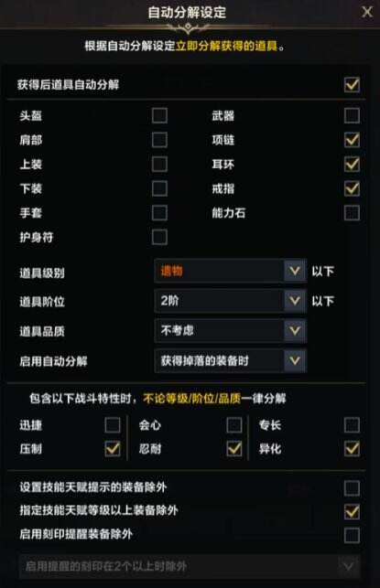
Task: Uncheck 指定技能天赋等级以上装备除外 option
Action: (352, 511)
